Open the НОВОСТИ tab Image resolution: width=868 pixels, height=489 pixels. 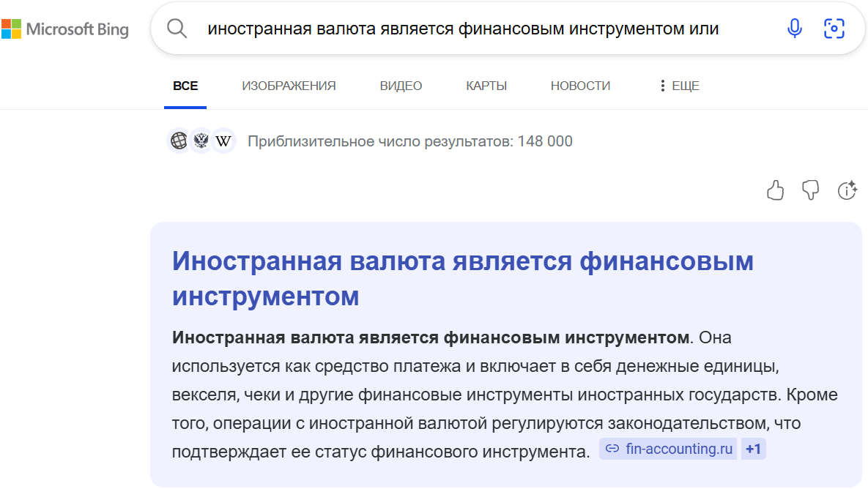click(x=580, y=85)
